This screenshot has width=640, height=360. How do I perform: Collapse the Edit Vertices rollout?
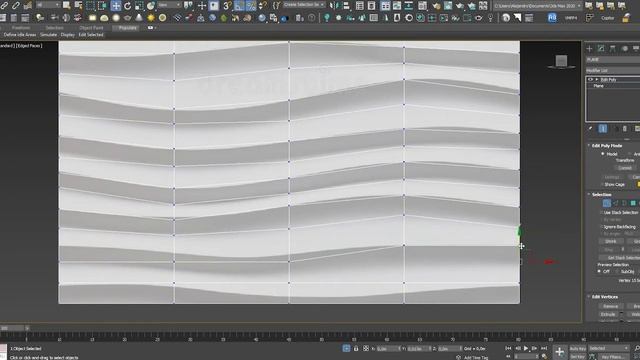(589, 297)
